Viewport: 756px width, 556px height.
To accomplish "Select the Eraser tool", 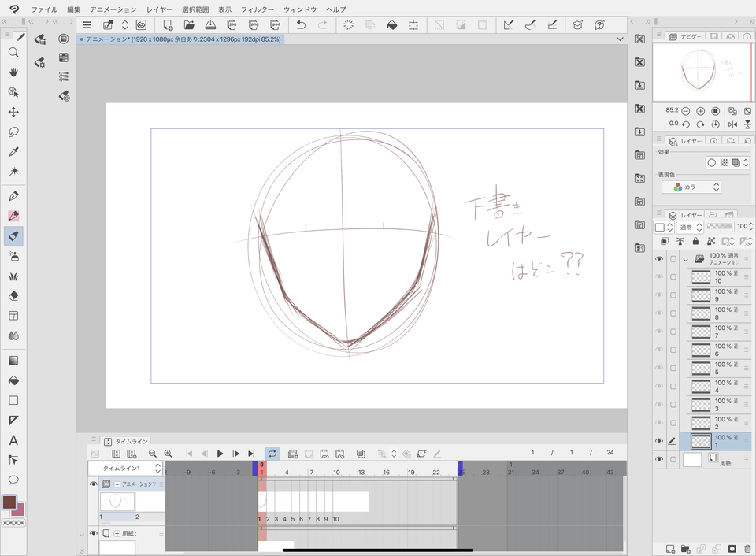I will click(x=13, y=296).
